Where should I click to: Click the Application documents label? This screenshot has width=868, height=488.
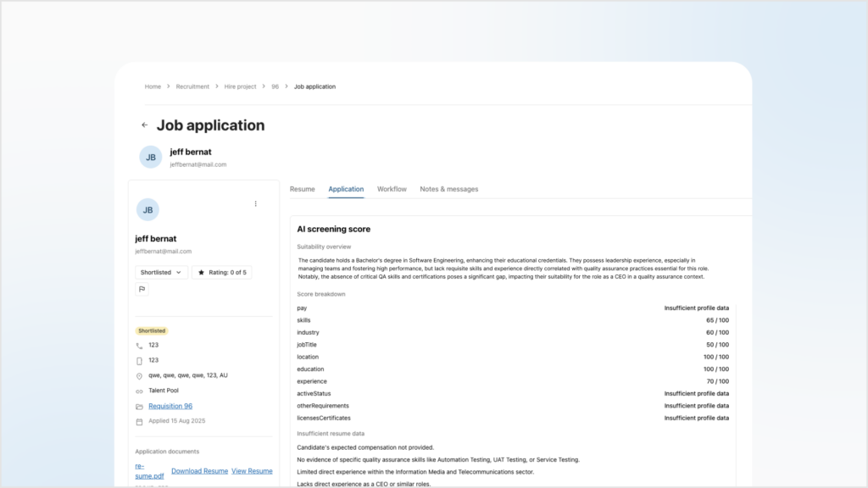tap(167, 452)
